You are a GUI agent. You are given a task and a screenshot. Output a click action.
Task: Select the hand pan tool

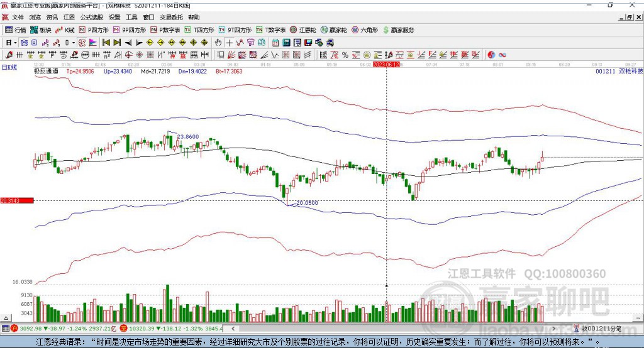click(x=218, y=43)
